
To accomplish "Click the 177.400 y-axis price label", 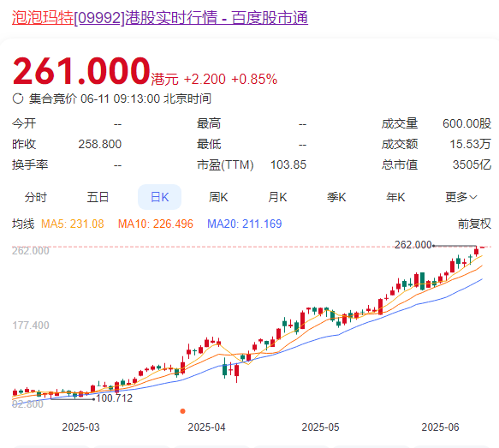I will click(31, 326).
